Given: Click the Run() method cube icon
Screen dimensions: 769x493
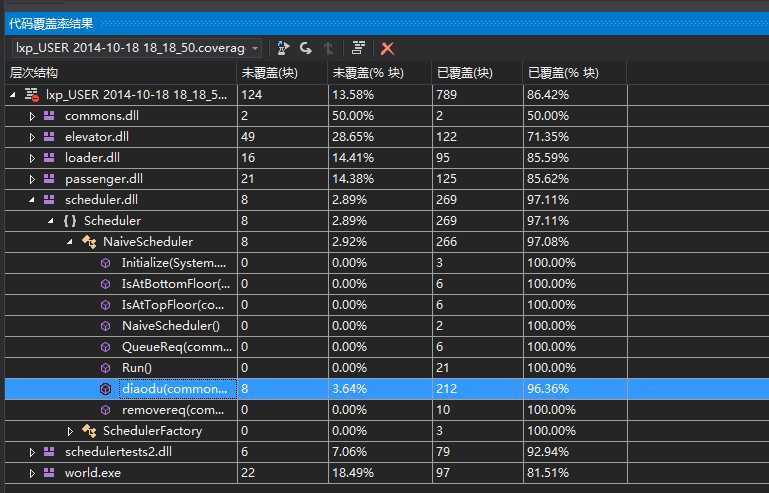Looking at the screenshot, I should pos(105,368).
